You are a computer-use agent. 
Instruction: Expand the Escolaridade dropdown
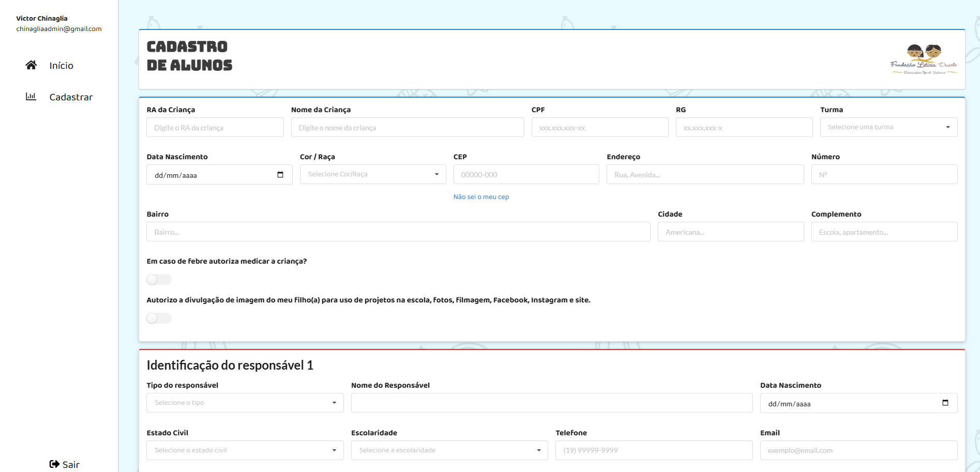pos(449,450)
